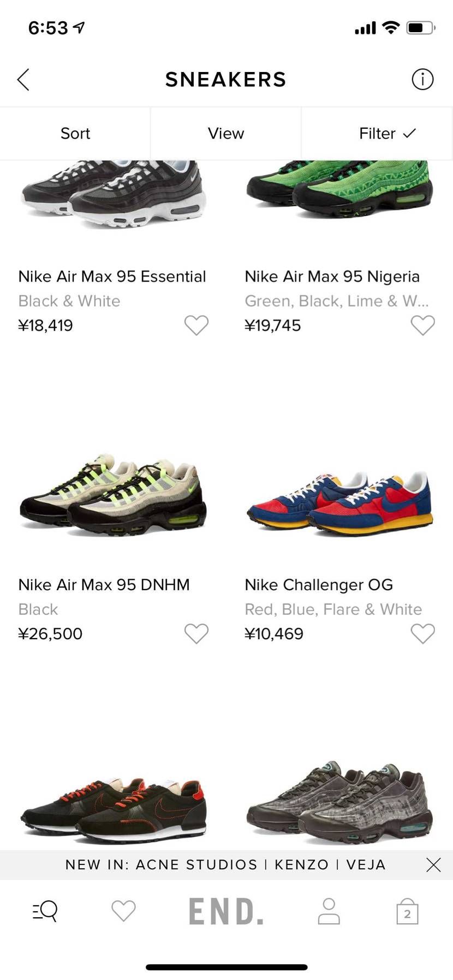Open the Sort options
Image resolution: width=453 pixels, height=980 pixels.
(x=75, y=134)
